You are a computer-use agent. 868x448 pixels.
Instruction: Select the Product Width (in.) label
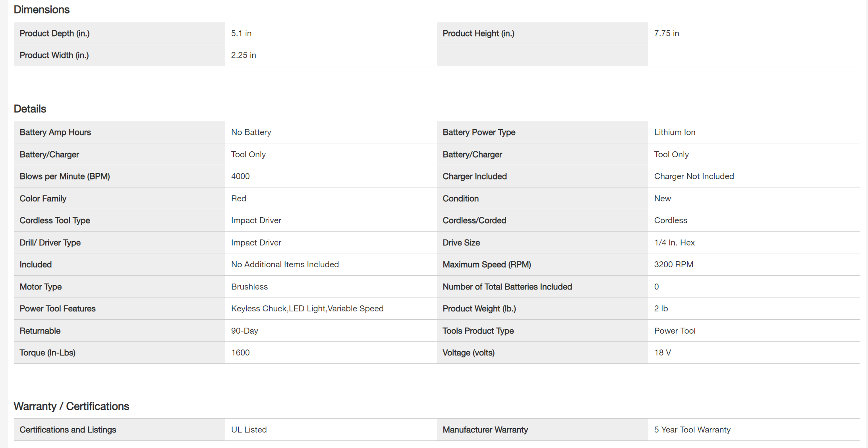[x=54, y=55]
